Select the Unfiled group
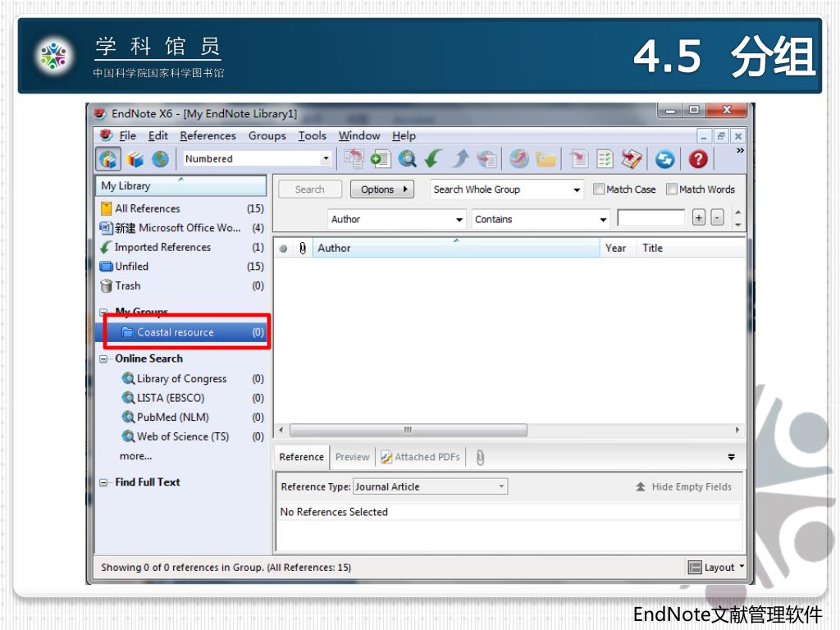 182,267
